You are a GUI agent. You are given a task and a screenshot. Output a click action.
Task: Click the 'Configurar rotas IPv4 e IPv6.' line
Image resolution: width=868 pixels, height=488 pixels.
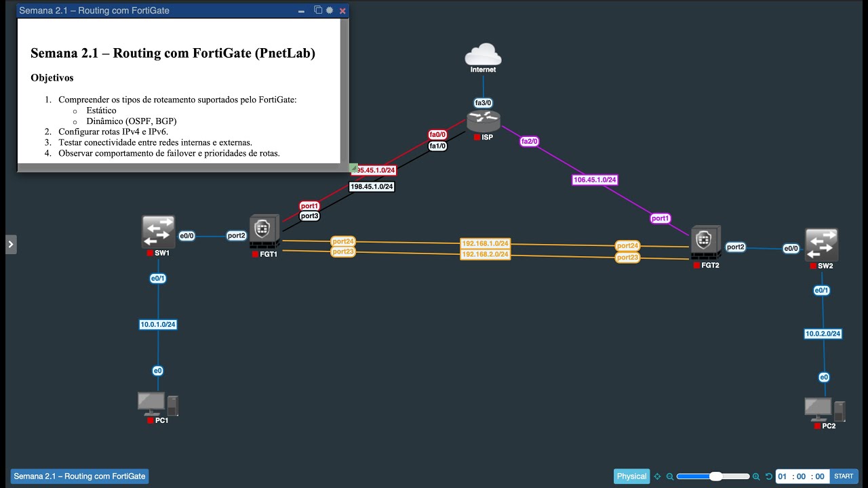coord(113,131)
